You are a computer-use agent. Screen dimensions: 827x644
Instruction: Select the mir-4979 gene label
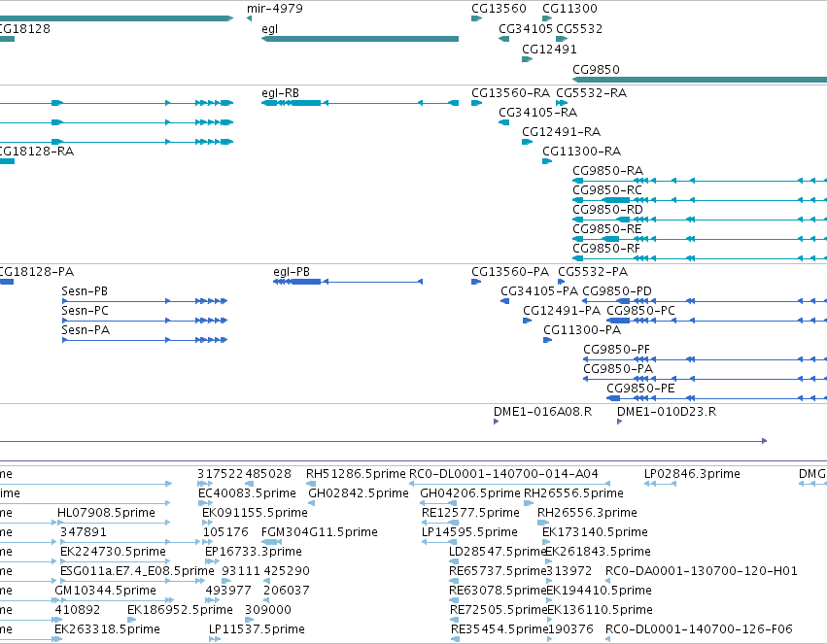(x=275, y=9)
